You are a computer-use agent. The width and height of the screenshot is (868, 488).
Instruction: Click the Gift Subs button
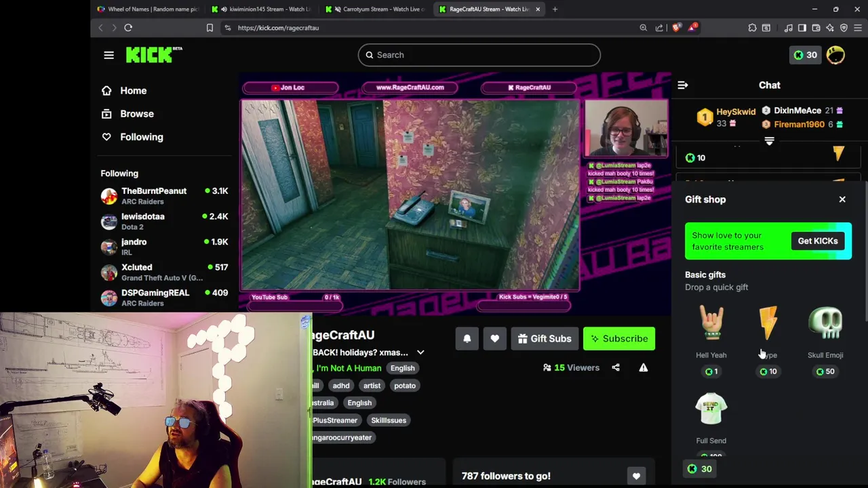[545, 339]
